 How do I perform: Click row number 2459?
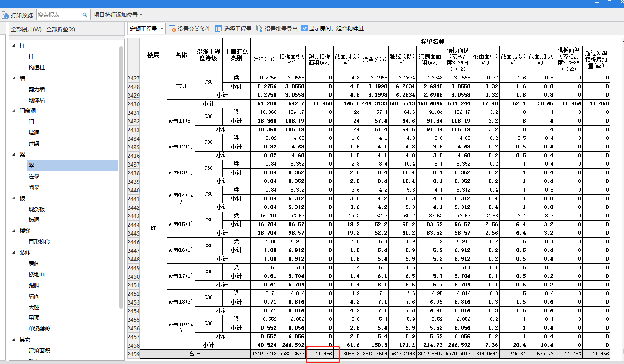133,354
